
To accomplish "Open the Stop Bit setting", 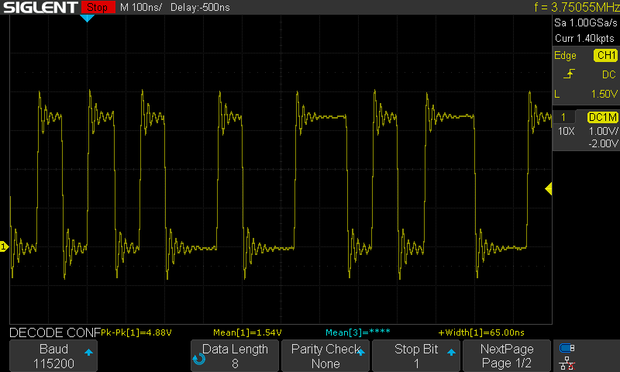I will pyautogui.click(x=416, y=356).
